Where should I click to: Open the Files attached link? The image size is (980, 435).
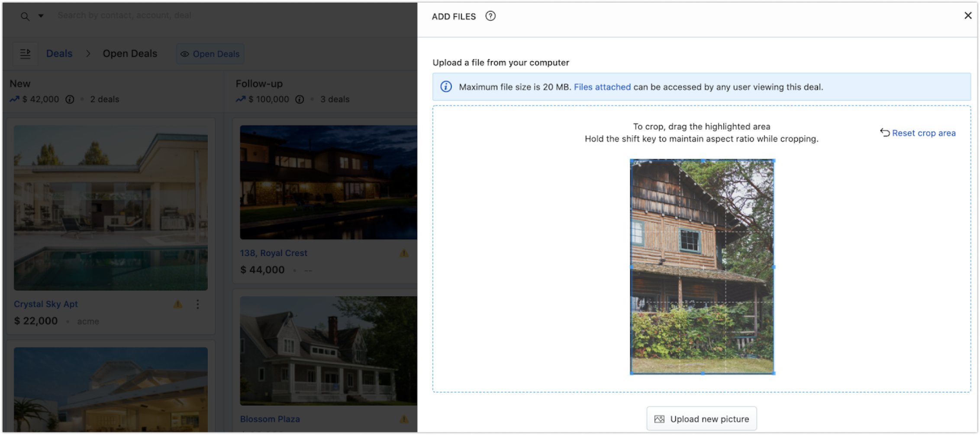(602, 87)
